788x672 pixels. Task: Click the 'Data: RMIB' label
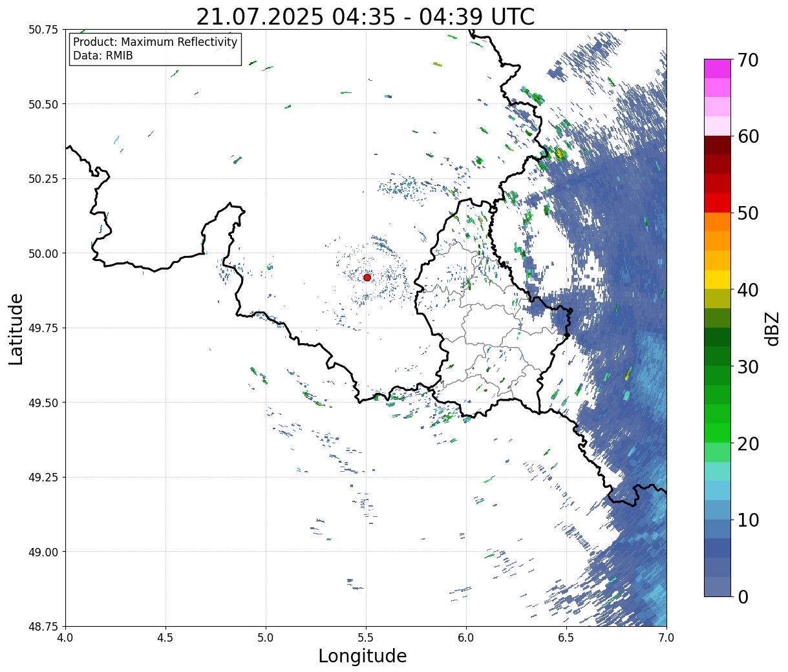click(x=103, y=56)
